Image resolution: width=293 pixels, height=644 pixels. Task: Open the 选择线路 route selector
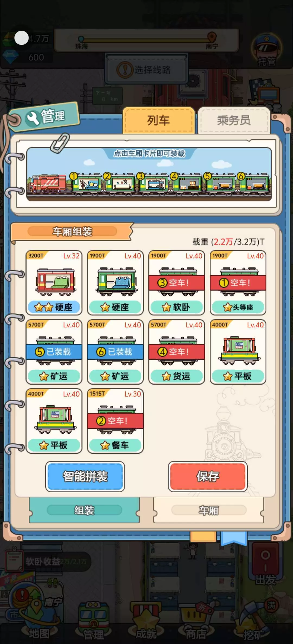point(146,69)
